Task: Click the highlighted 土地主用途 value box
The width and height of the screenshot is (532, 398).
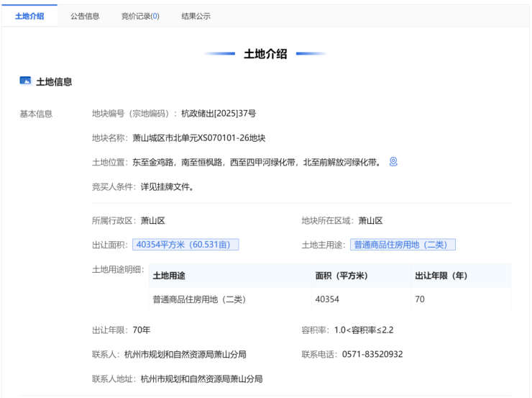Action: (x=403, y=245)
